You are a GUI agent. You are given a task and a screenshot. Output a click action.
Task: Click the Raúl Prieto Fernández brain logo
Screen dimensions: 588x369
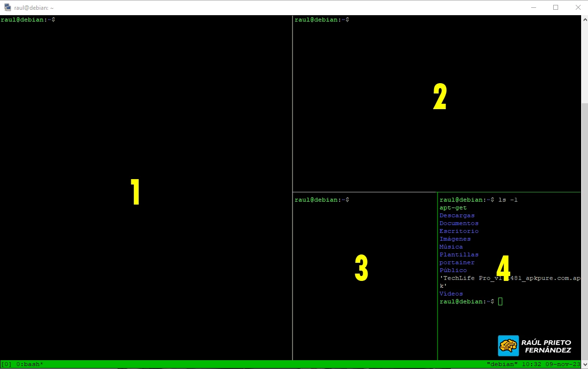tap(508, 346)
